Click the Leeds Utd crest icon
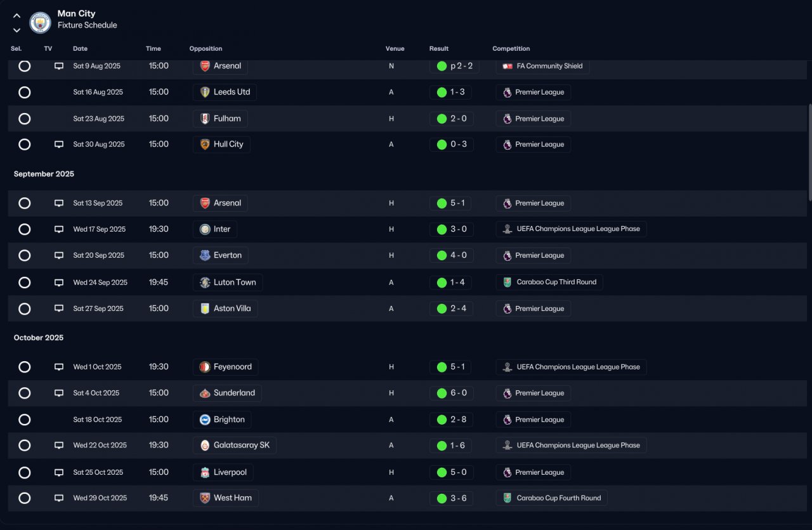The height and width of the screenshot is (530, 812). pyautogui.click(x=205, y=92)
